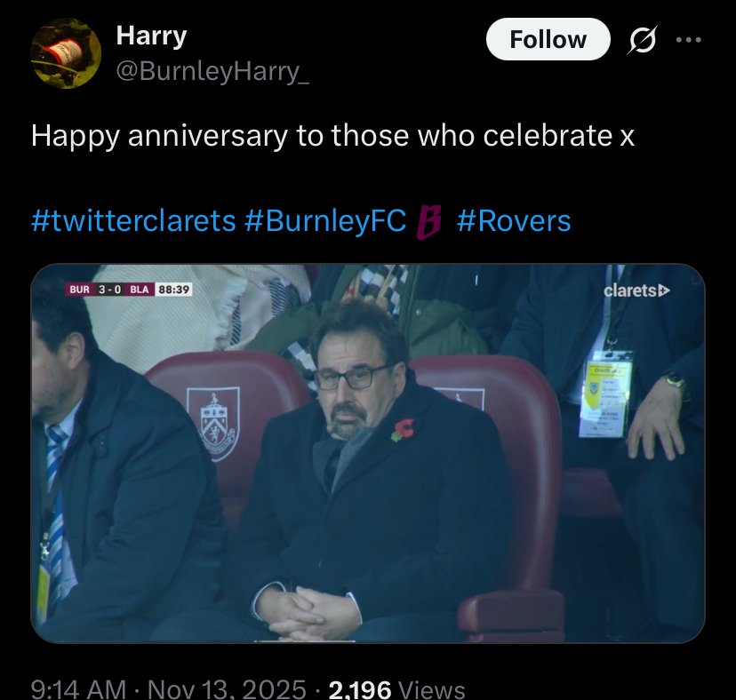Open the @BurnleyHarry_ handle link
The image size is (736, 700).
212,70
